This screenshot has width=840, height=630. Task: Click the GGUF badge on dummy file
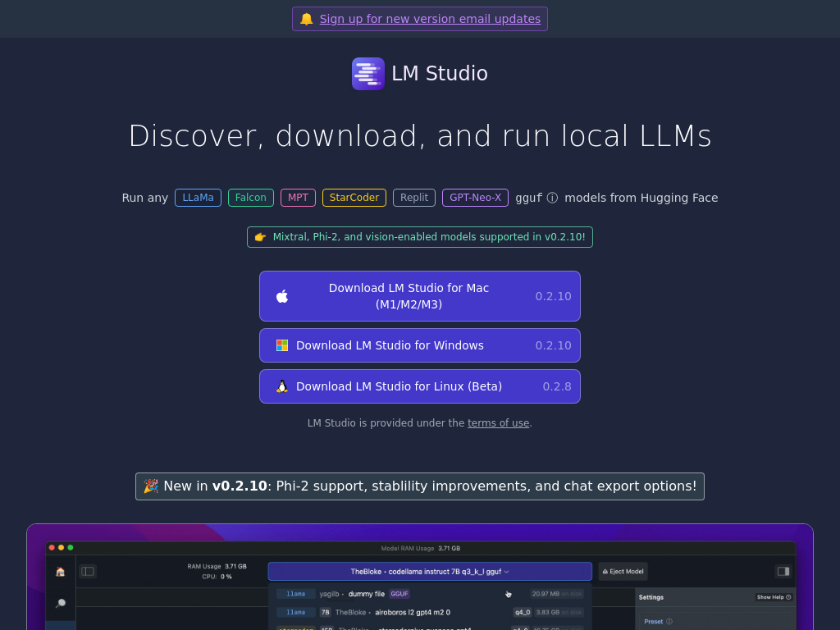point(399,594)
